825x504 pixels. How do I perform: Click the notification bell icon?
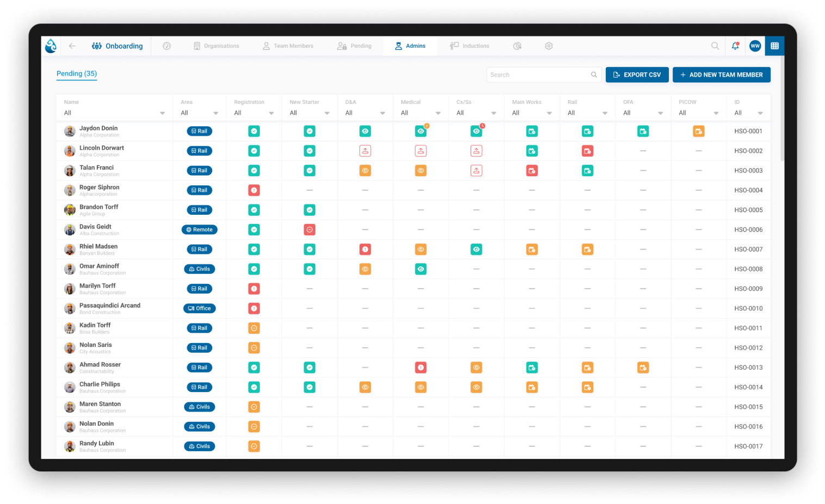[735, 46]
